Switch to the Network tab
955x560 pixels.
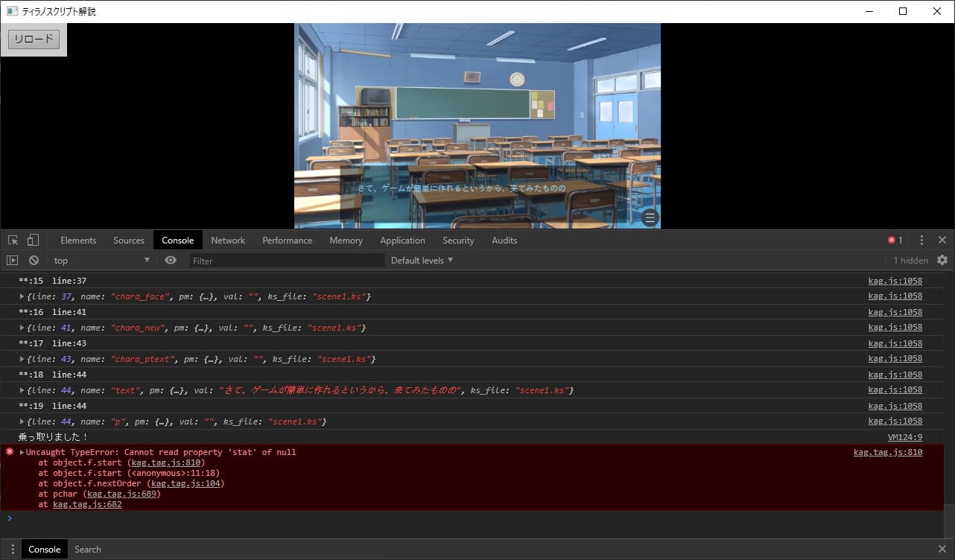[228, 241]
